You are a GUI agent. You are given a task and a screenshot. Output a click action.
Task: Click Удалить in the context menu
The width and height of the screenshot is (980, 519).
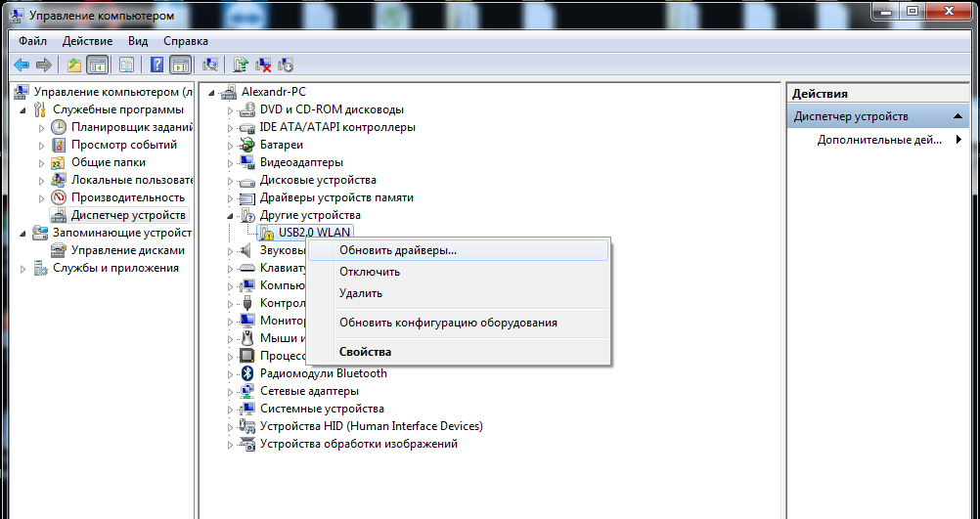360,293
